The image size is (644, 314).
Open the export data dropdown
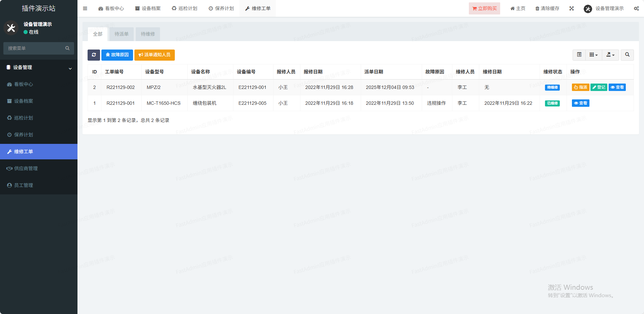click(610, 55)
